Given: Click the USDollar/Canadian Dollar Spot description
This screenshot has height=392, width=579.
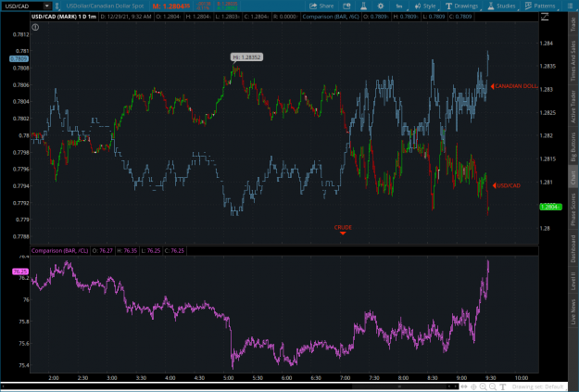Looking at the screenshot, I should coord(105,6).
